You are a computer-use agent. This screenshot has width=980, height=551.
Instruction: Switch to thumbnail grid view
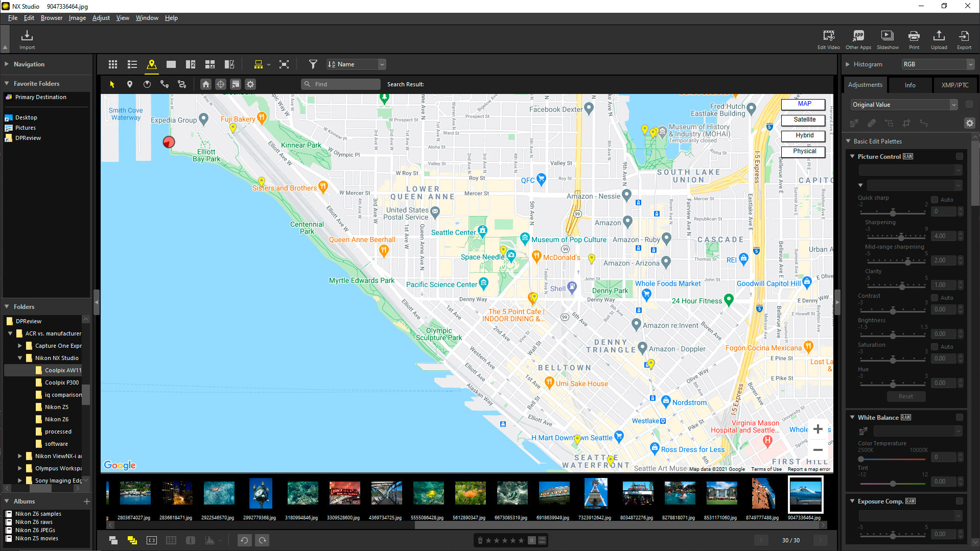pos(113,64)
